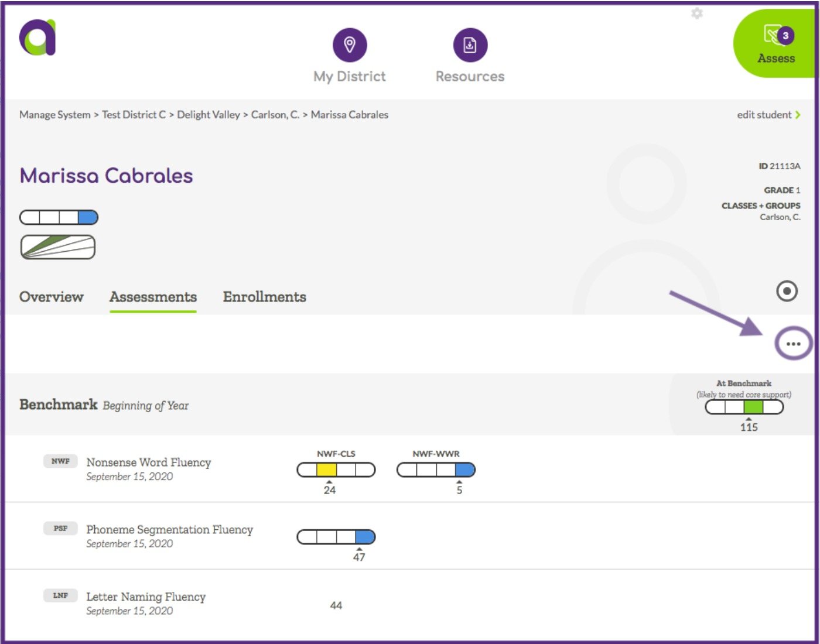Expand the edit student chevron
Image resolution: width=820 pixels, height=644 pixels.
[798, 115]
